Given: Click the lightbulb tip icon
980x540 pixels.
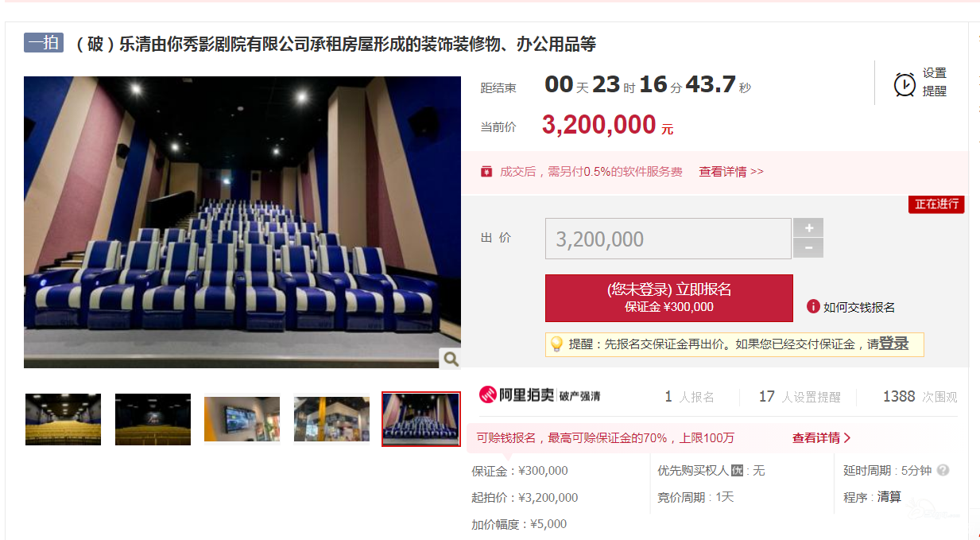Looking at the screenshot, I should pos(556,344).
